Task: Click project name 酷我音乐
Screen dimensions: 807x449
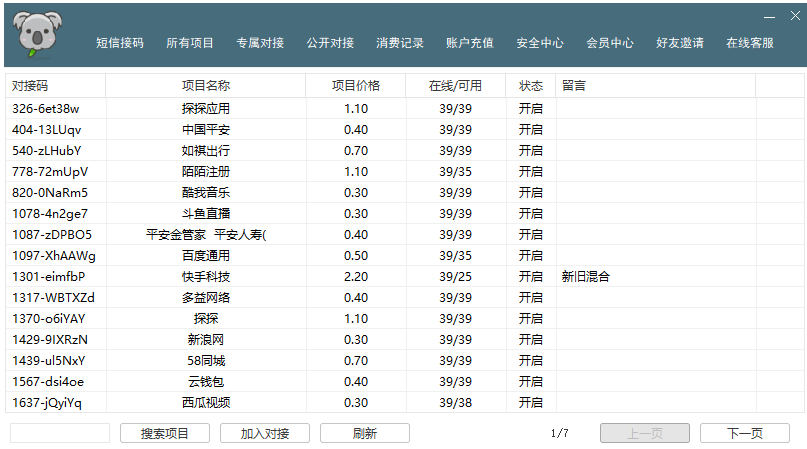Action: pos(206,193)
